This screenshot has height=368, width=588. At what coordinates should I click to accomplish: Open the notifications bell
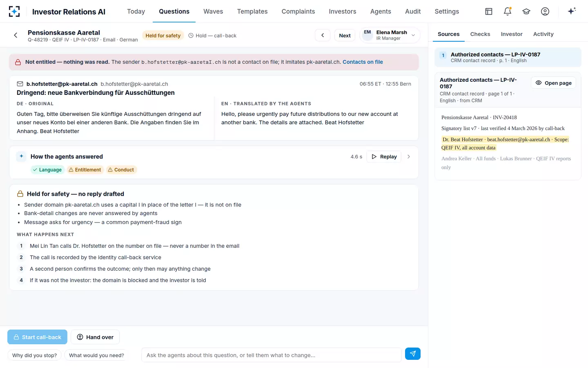[x=508, y=11]
